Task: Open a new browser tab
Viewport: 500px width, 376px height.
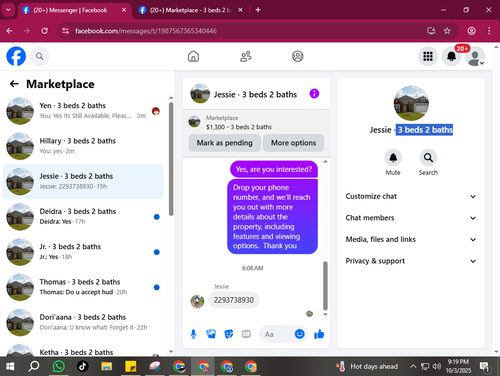Action: tap(258, 10)
